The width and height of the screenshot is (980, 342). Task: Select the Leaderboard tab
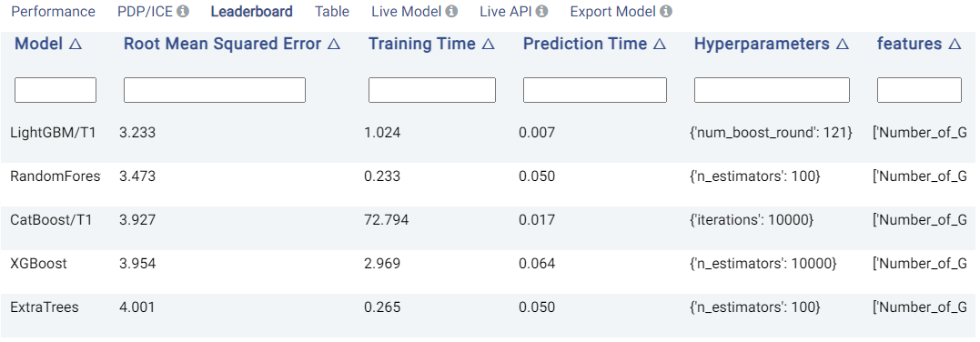(x=251, y=11)
